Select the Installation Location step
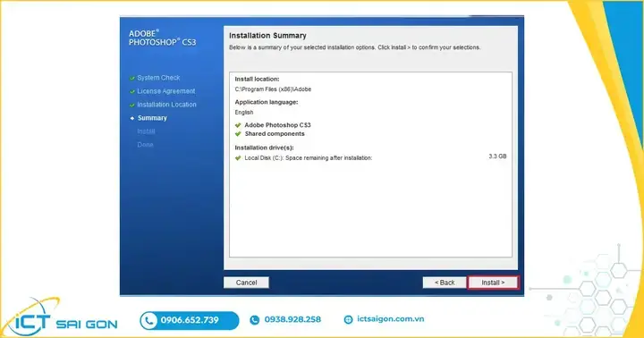 coord(166,105)
